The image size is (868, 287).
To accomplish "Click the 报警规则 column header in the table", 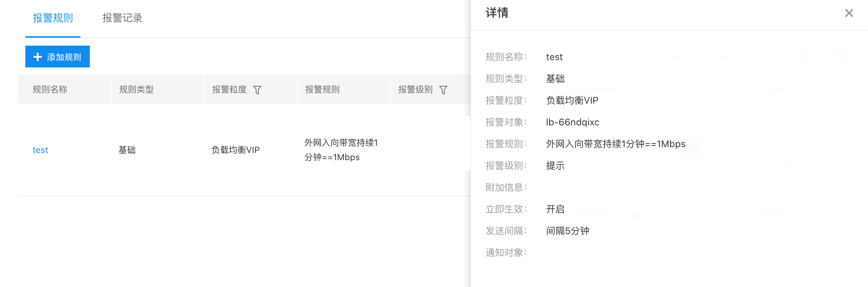I will click(x=322, y=90).
